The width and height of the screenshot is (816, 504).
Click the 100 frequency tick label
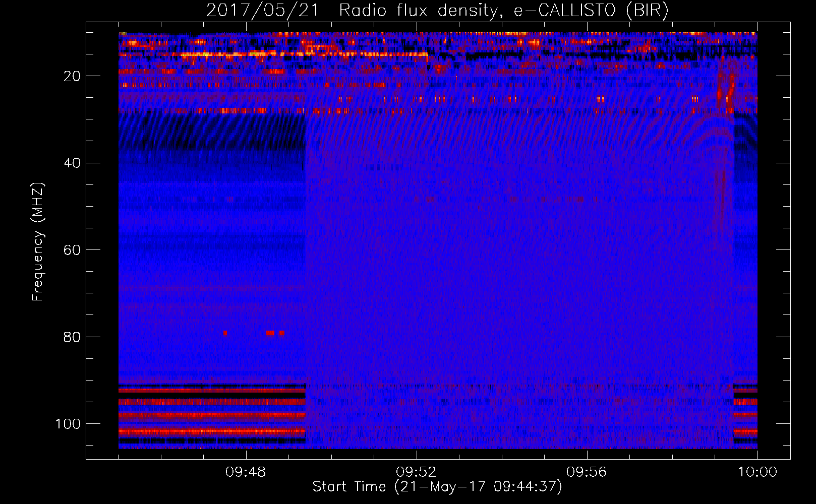coord(68,424)
